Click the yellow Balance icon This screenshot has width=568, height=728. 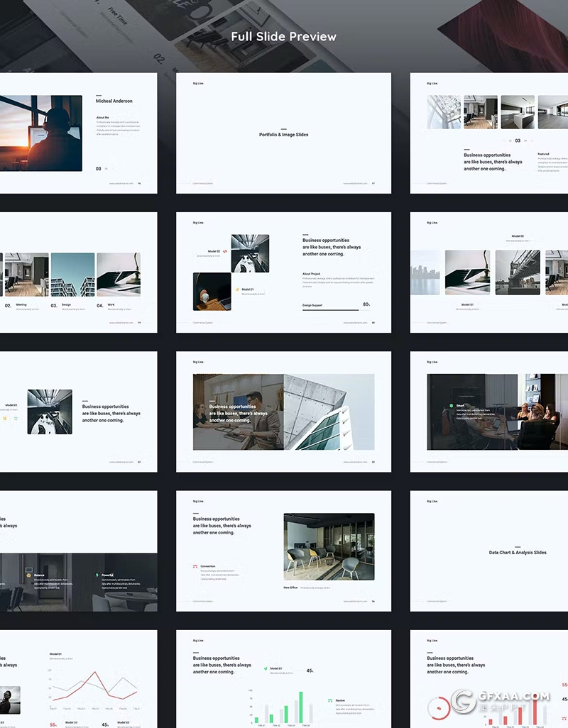click(28, 575)
